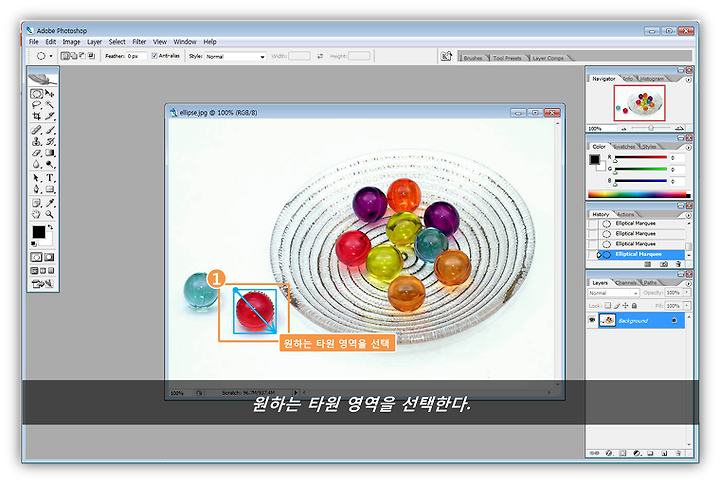
Task: Delete current state in History panel
Action: (x=678, y=264)
